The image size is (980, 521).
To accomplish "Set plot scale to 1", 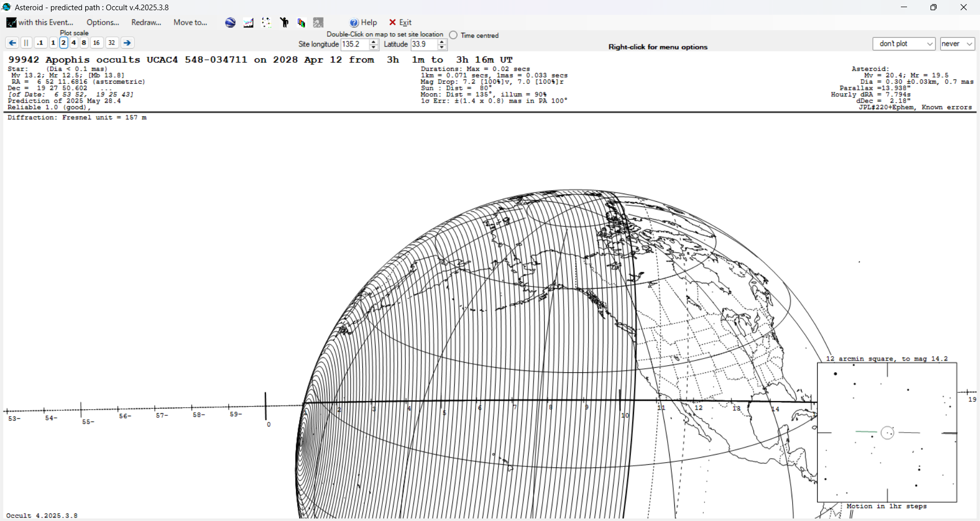I will [53, 43].
